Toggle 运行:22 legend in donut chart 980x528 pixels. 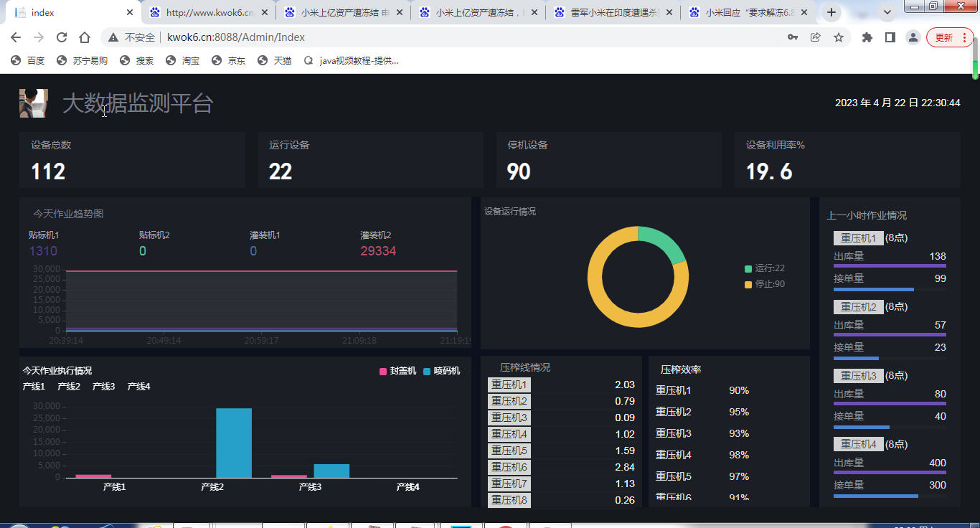(765, 268)
